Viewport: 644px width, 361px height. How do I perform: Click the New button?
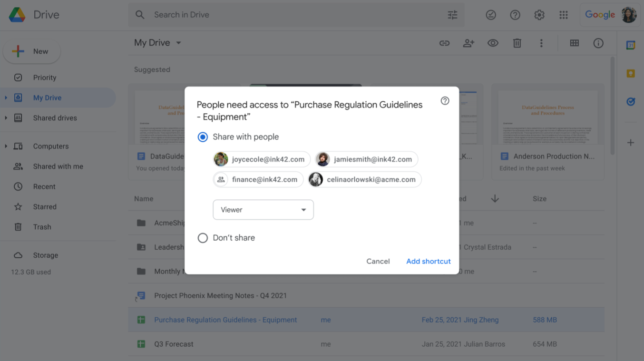[32, 51]
